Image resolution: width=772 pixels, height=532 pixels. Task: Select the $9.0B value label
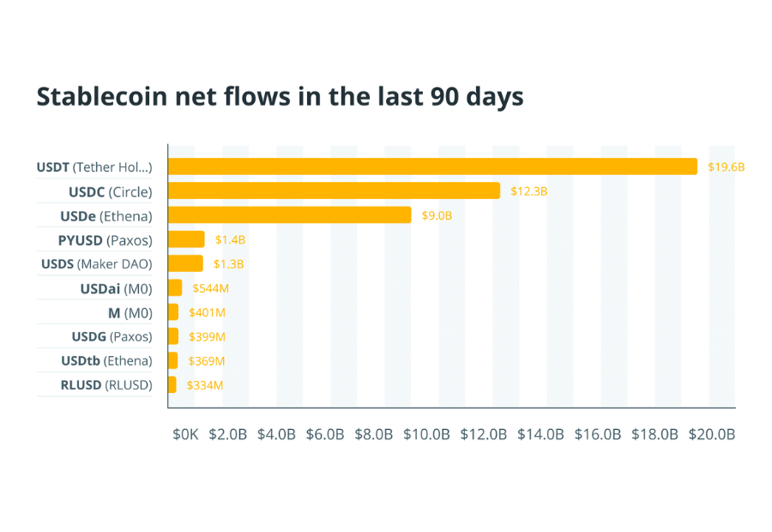pyautogui.click(x=437, y=215)
